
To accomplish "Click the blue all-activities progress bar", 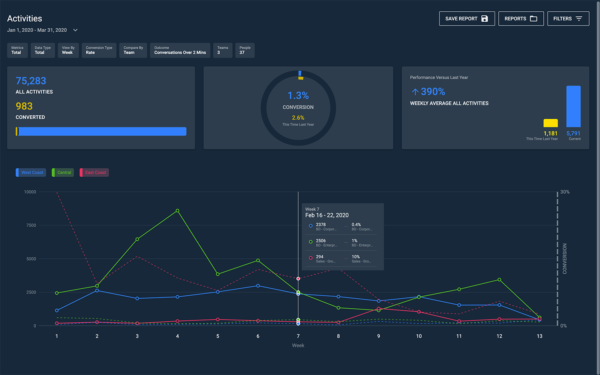I will pyautogui.click(x=102, y=132).
